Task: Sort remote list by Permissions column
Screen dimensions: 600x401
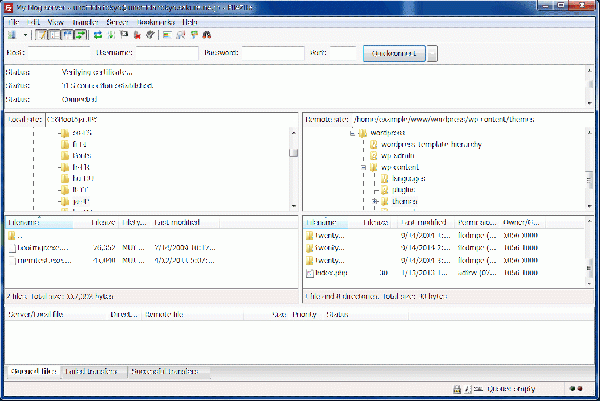Action: click(x=477, y=222)
